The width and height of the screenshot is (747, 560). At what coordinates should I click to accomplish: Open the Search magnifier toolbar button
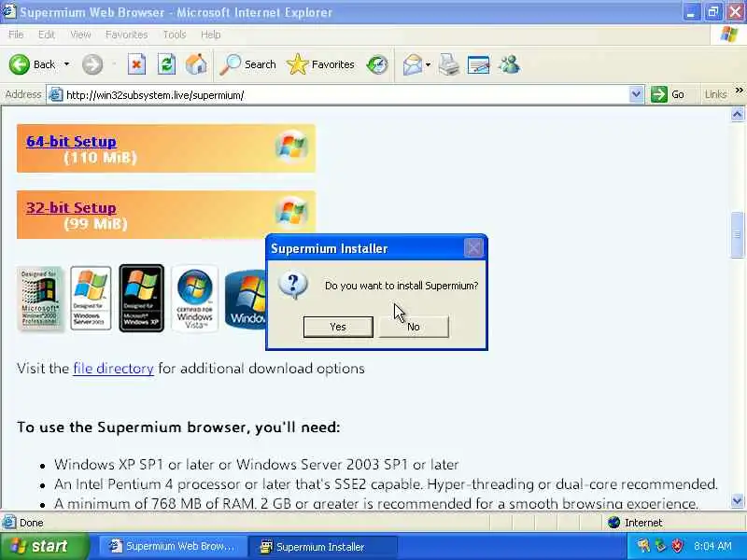pos(248,64)
